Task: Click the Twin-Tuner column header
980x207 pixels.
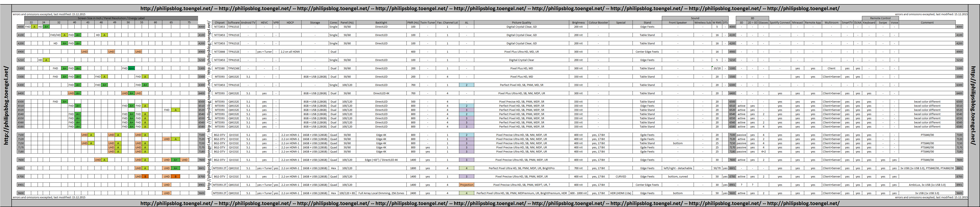Action: [428, 22]
